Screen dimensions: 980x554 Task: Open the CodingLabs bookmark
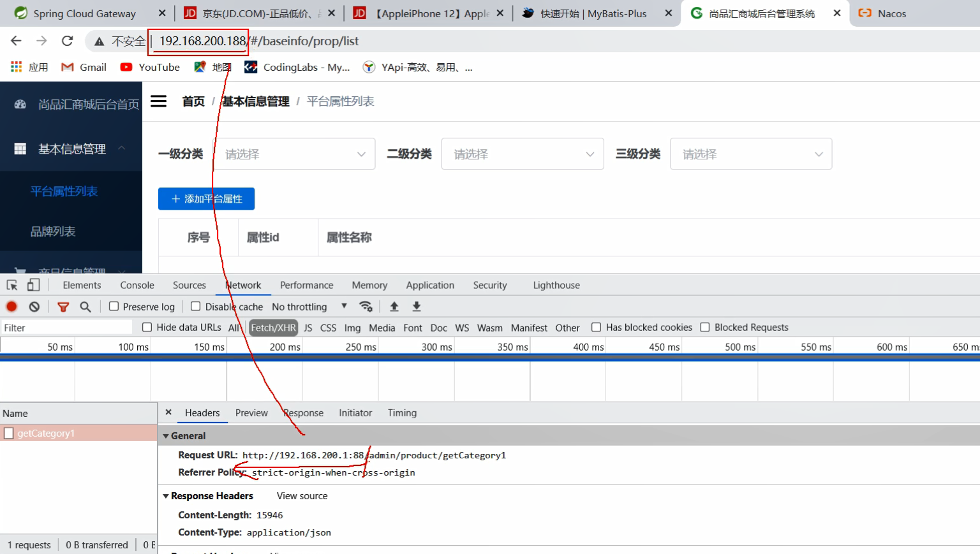(x=297, y=67)
